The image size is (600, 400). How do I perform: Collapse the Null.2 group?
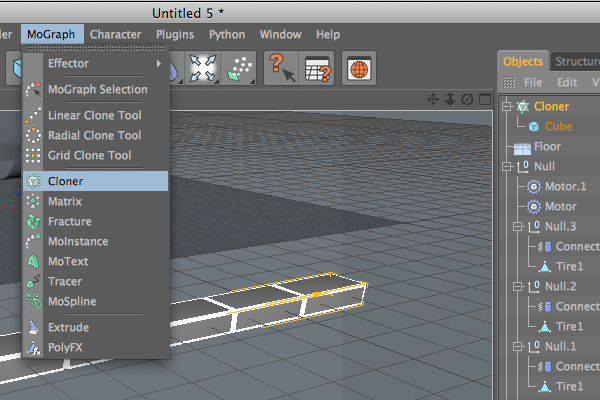tap(518, 286)
